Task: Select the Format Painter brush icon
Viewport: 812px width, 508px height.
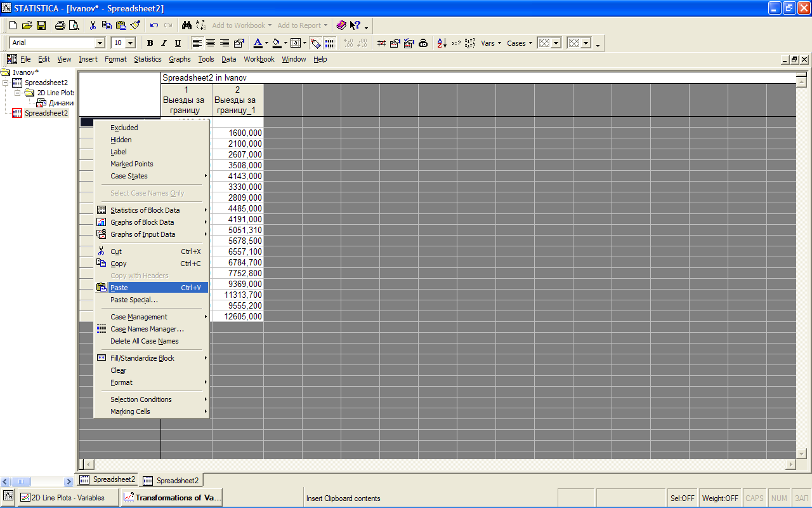Action: [x=134, y=25]
